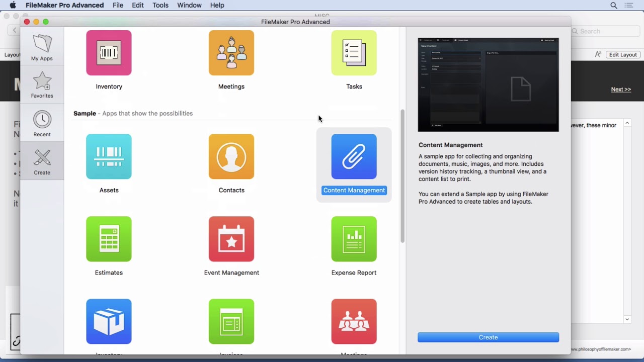Click the Tasks label
Image resolution: width=644 pixels, height=362 pixels.
click(x=354, y=86)
